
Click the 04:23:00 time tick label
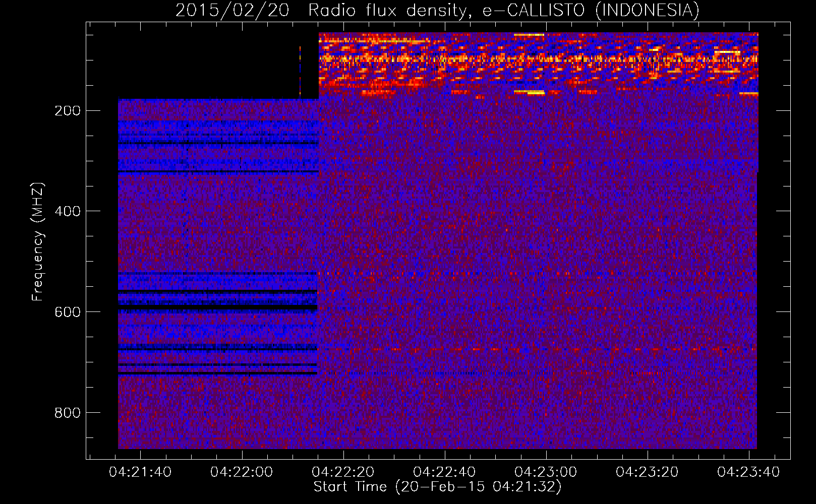546,472
